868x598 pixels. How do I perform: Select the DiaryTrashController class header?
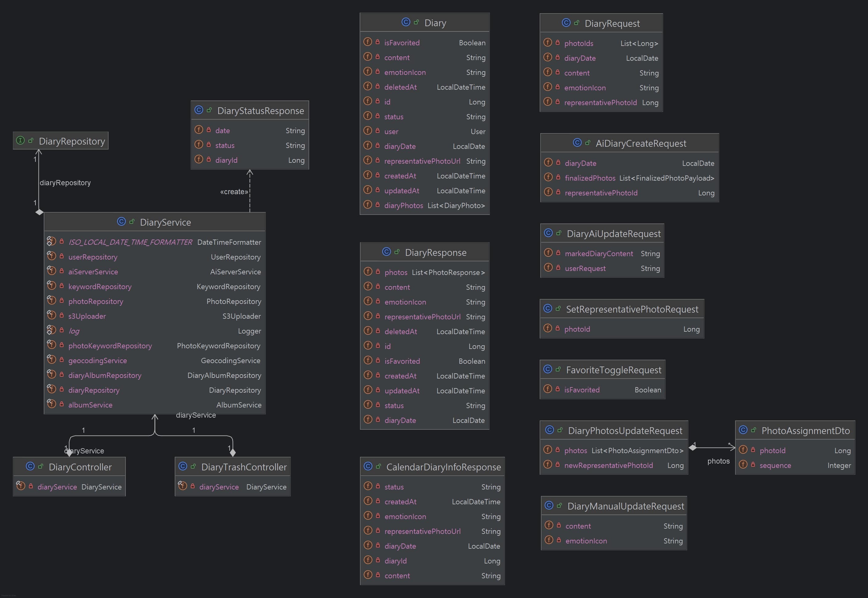(x=244, y=467)
